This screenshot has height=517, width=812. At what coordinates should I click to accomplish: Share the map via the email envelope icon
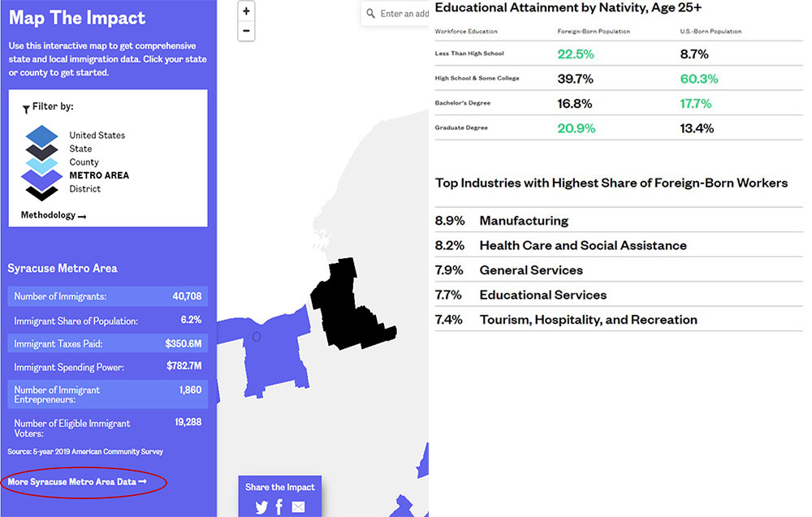tap(298, 507)
